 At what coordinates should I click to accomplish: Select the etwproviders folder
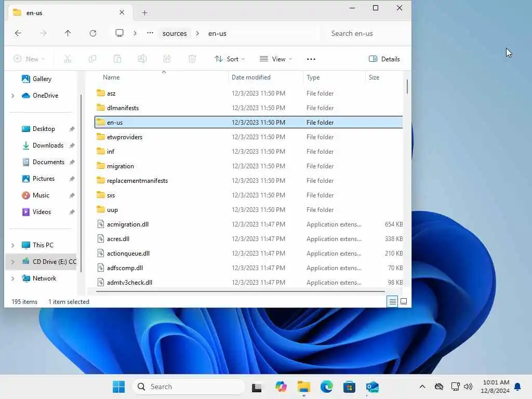[x=249, y=137]
